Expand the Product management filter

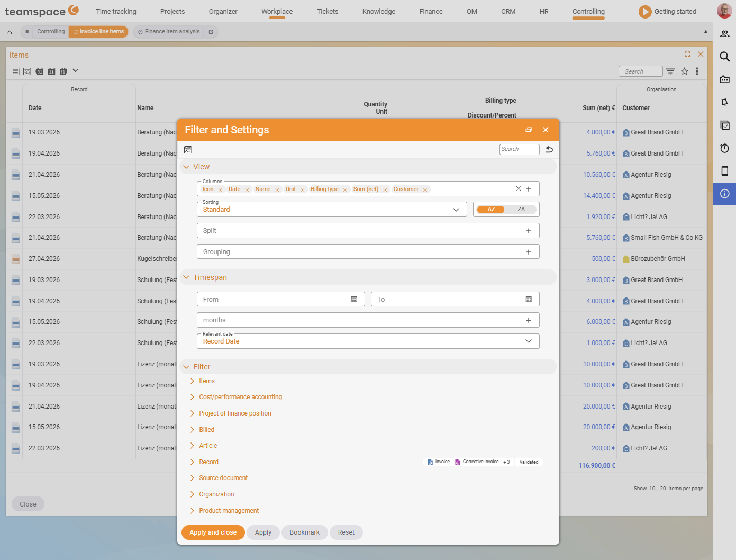(x=192, y=511)
